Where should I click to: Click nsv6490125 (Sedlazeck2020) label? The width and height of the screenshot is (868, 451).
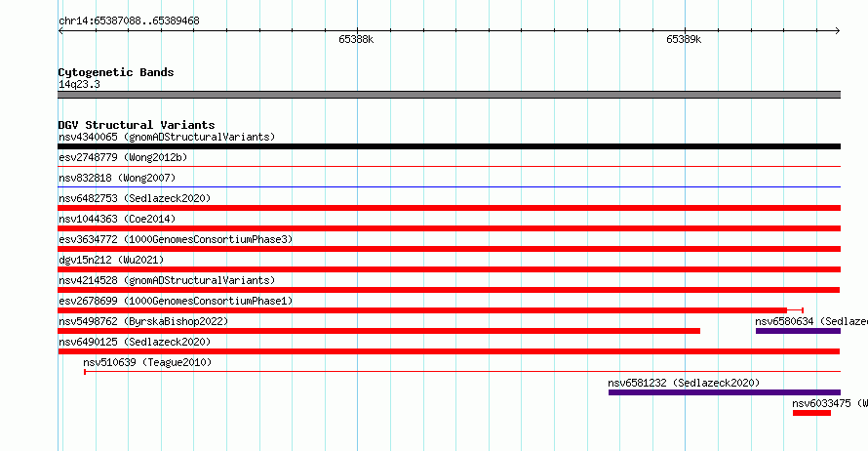[x=135, y=342]
